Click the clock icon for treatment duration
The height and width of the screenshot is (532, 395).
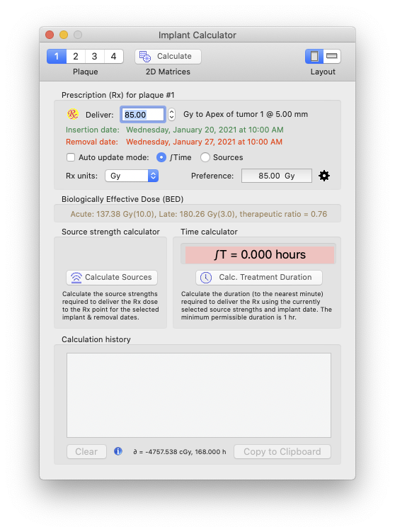pos(206,278)
